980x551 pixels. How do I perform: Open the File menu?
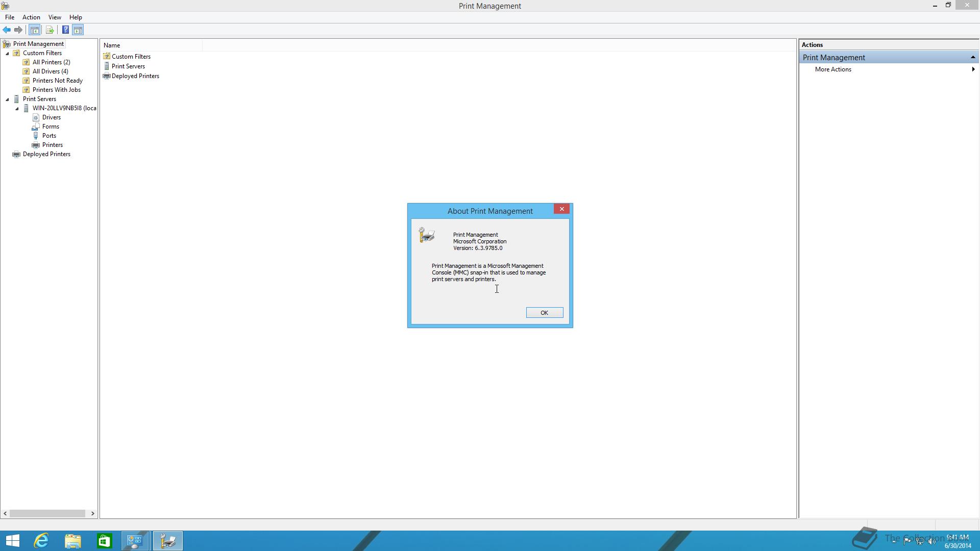point(10,17)
